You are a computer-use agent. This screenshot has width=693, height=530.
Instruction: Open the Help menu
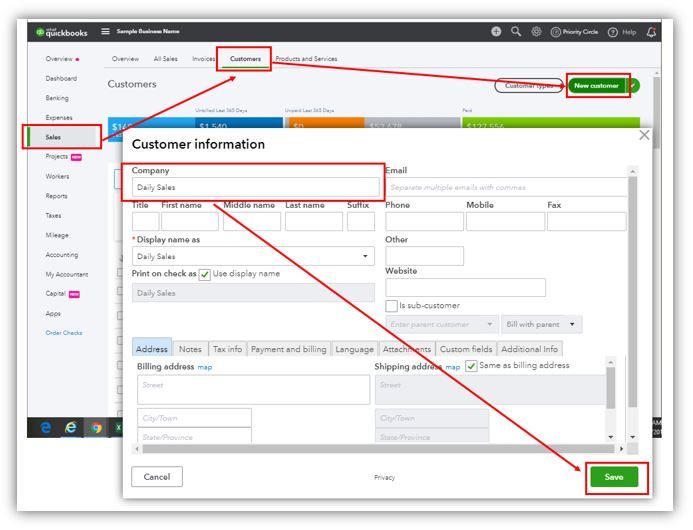pyautogui.click(x=622, y=32)
